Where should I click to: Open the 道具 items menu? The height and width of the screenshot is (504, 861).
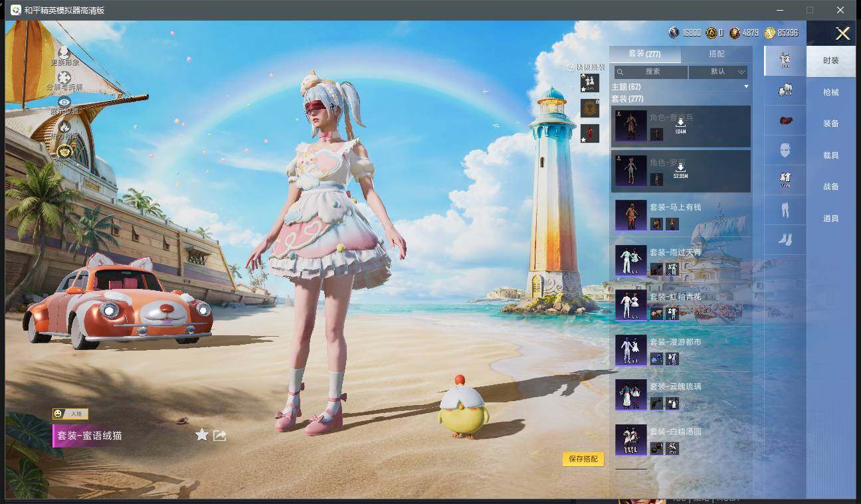(x=830, y=218)
